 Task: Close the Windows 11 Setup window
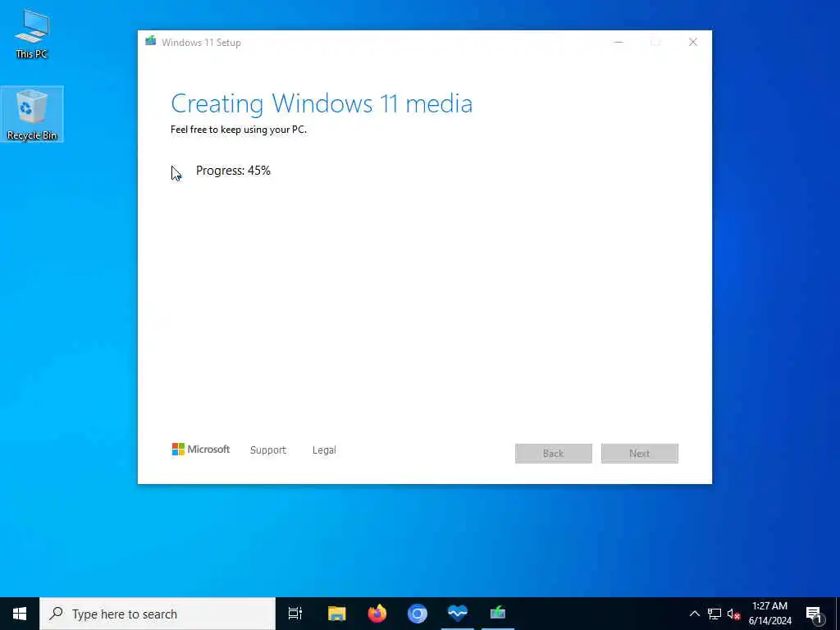(x=692, y=43)
